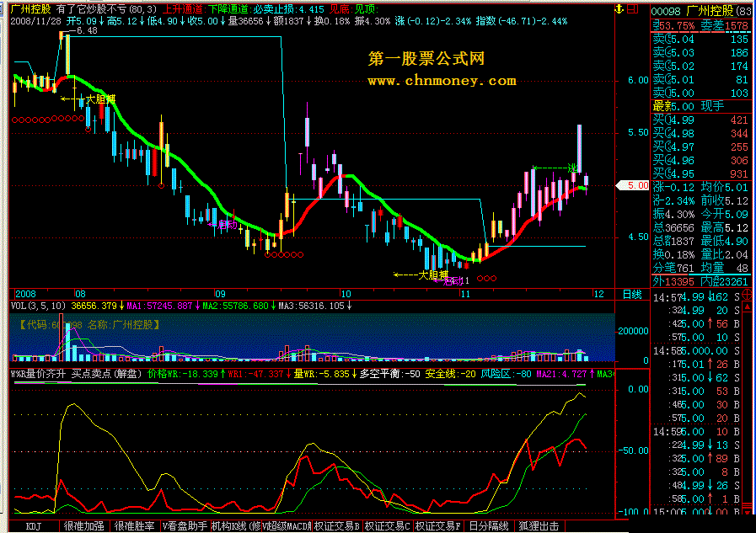Click the 前收5.12 value

click(x=725, y=200)
